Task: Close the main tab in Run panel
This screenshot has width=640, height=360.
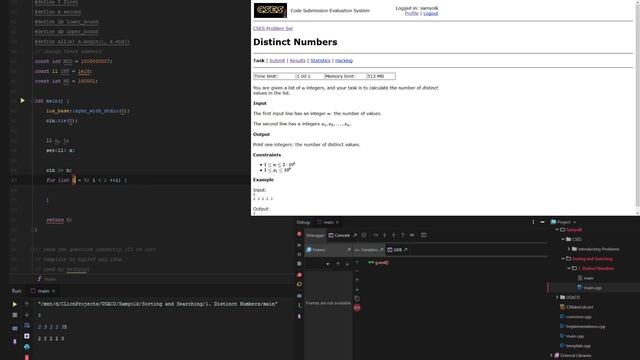Action: click(53, 291)
